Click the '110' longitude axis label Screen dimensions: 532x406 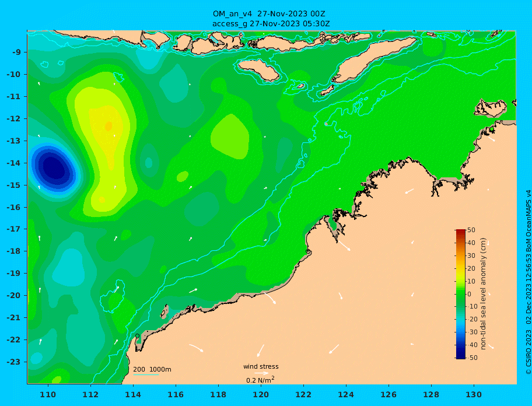point(48,394)
